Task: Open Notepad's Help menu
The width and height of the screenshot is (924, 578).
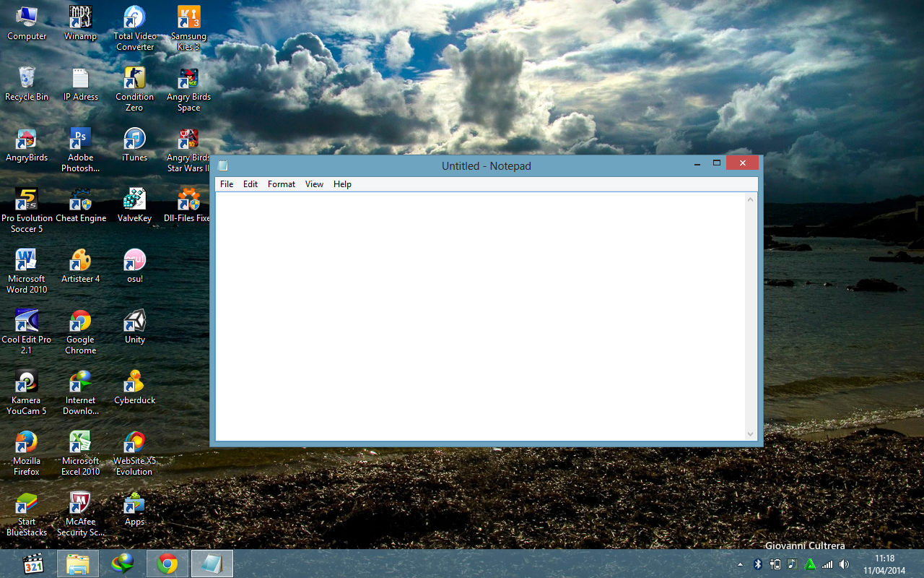Action: click(x=342, y=184)
